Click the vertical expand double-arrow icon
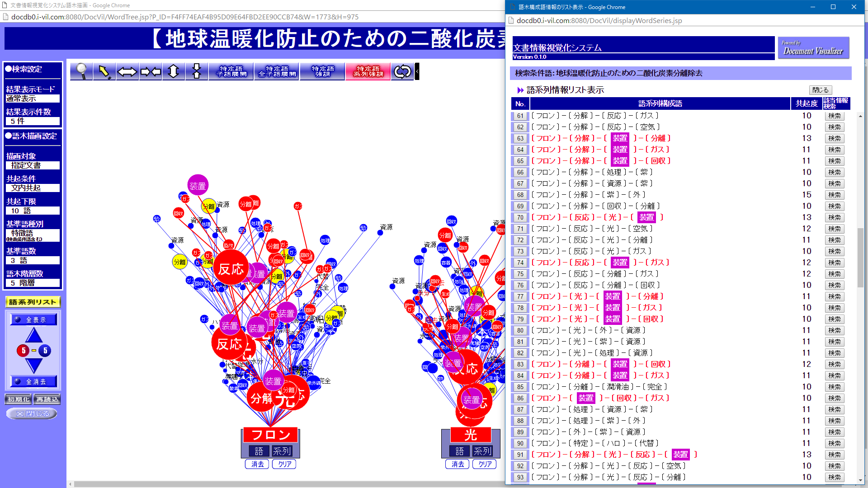This screenshot has width=868, height=488. tap(174, 71)
